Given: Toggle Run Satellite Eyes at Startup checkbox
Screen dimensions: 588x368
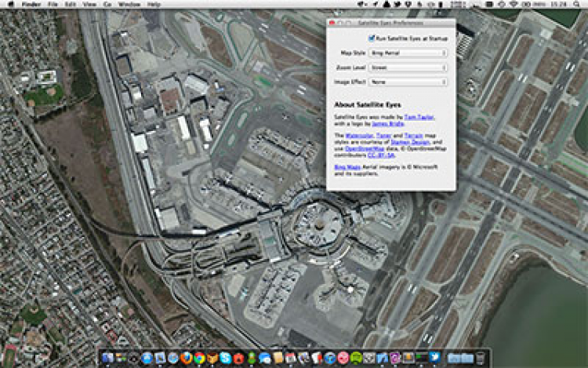Looking at the screenshot, I should [372, 38].
